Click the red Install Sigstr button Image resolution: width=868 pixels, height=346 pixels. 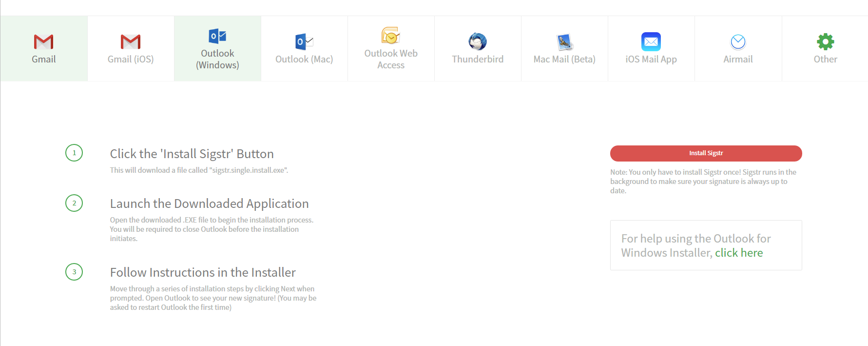click(x=706, y=153)
